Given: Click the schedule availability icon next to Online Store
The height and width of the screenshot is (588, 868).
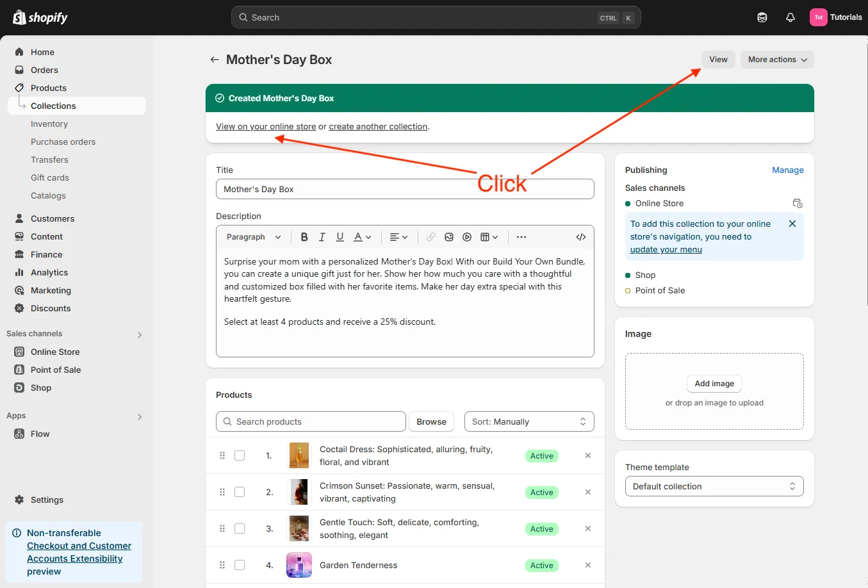Looking at the screenshot, I should tap(798, 203).
